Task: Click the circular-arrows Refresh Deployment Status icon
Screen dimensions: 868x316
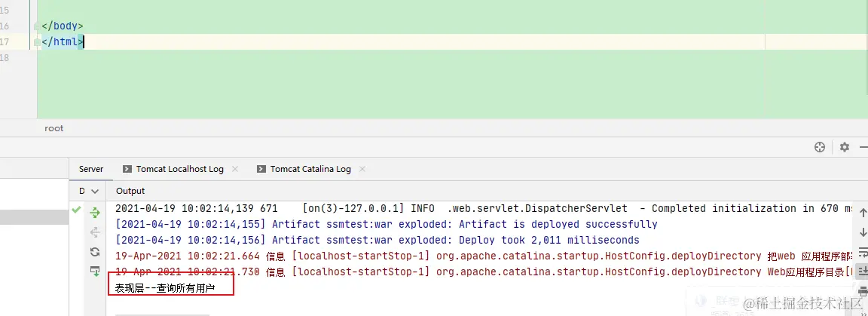Action: (x=95, y=252)
